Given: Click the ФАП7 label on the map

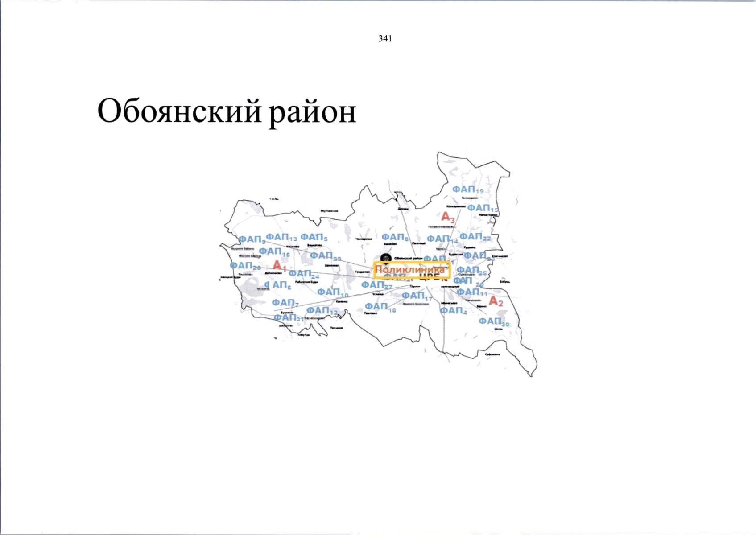Looking at the screenshot, I should (x=285, y=303).
